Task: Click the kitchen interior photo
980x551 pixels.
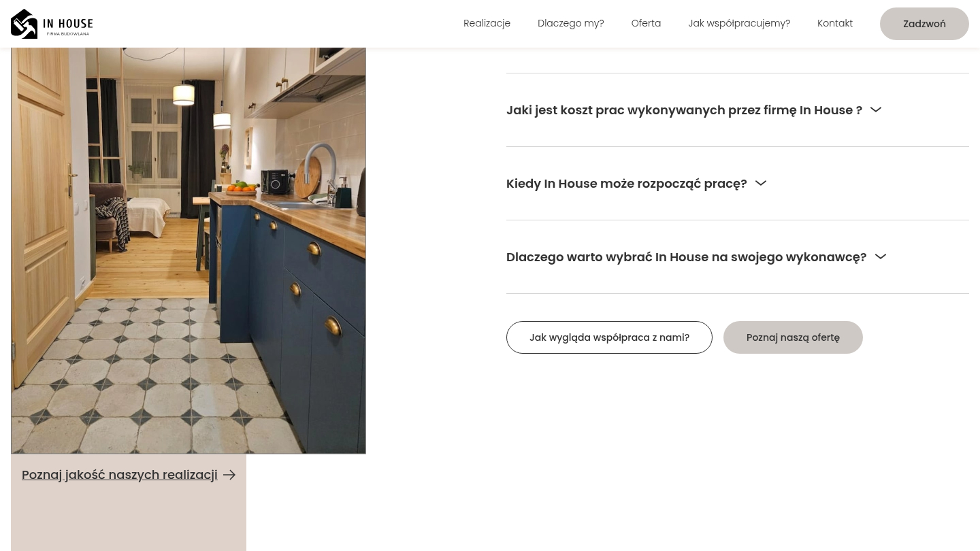Action: coord(189,250)
